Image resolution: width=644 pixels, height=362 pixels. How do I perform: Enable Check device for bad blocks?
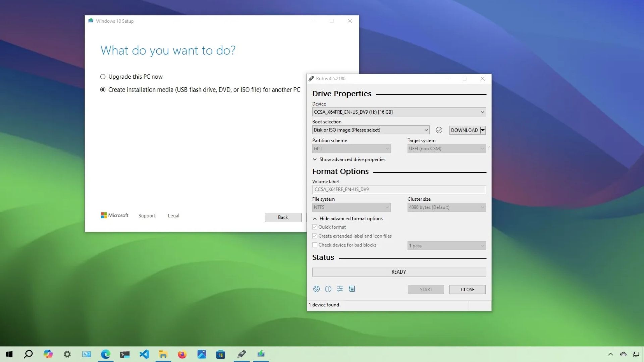pos(315,245)
